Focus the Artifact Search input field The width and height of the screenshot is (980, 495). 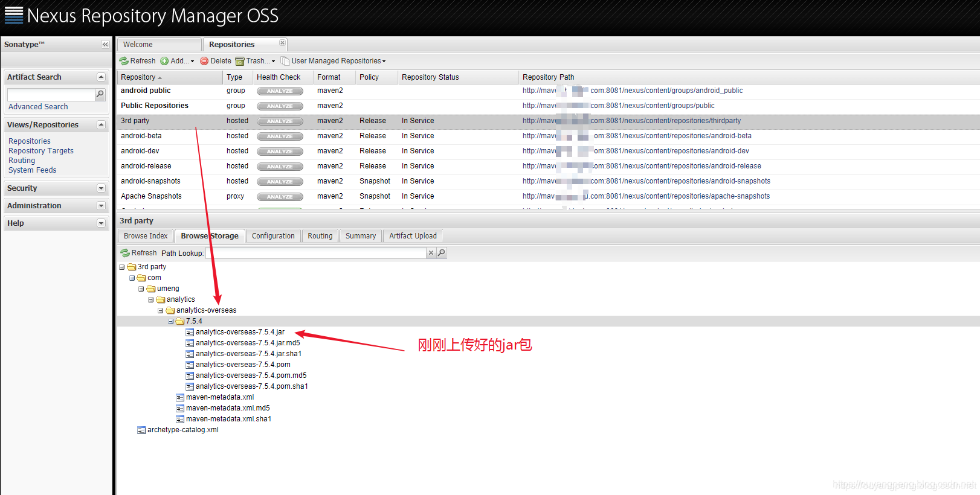click(51, 94)
